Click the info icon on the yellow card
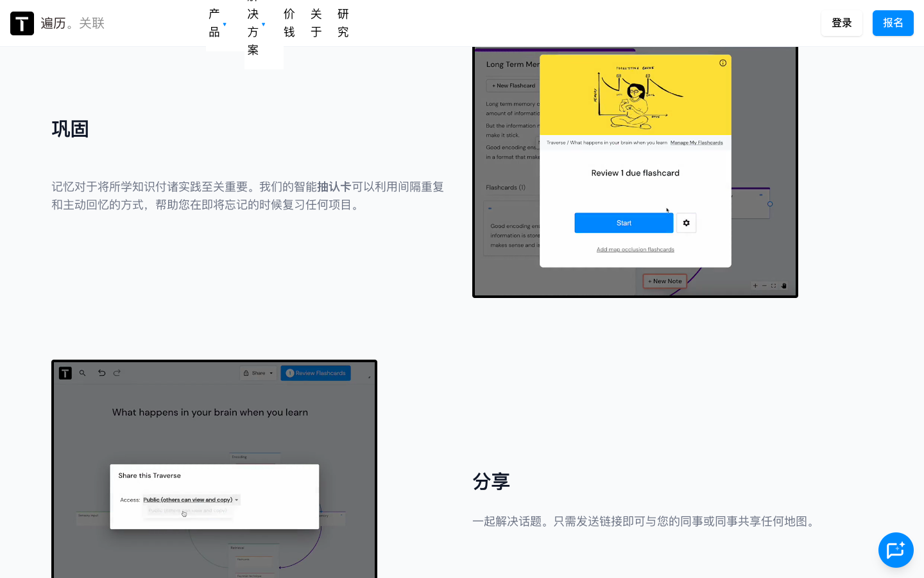Image resolution: width=924 pixels, height=578 pixels. coord(723,63)
